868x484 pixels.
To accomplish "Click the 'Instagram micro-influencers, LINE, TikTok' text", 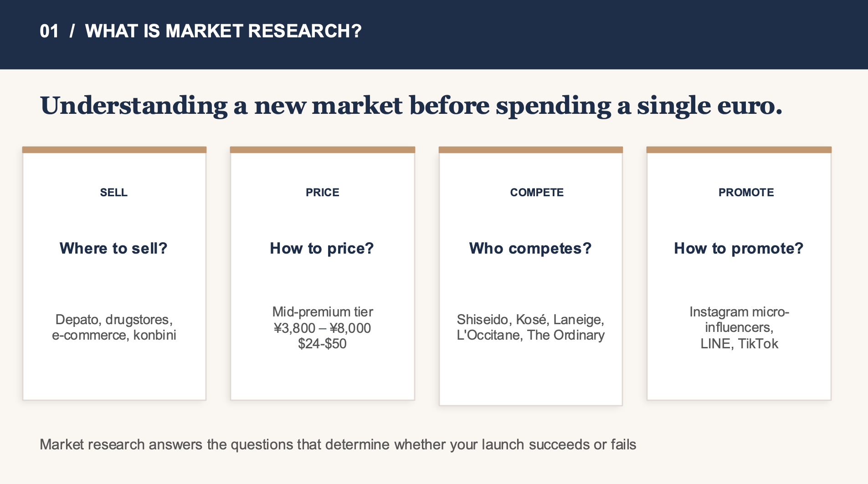I will [x=739, y=328].
